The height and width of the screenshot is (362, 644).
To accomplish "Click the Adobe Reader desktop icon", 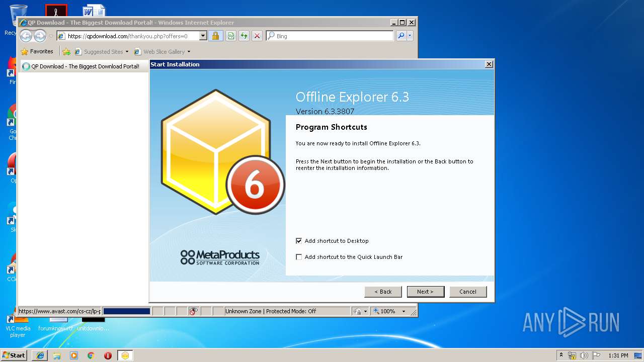I will [x=56, y=10].
